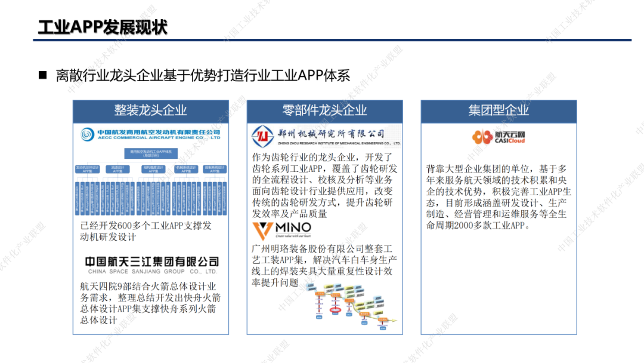Click the MINO logo
The height and width of the screenshot is (363, 644).
(282, 230)
